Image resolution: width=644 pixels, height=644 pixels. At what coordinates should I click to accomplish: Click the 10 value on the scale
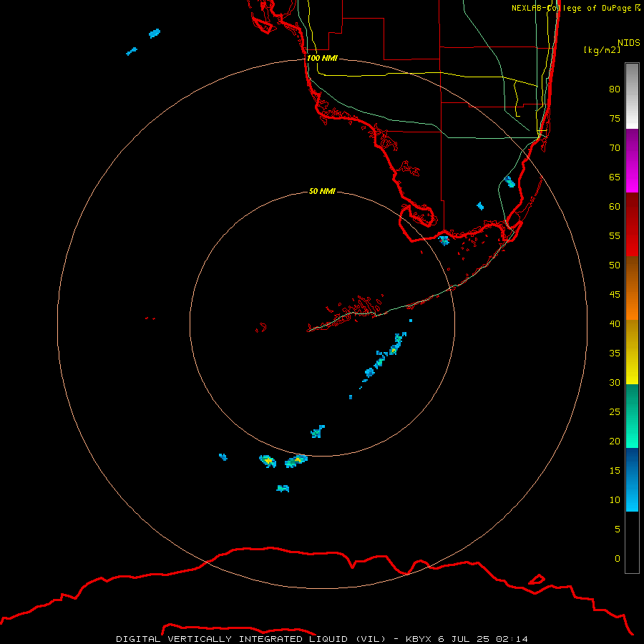tap(615, 500)
